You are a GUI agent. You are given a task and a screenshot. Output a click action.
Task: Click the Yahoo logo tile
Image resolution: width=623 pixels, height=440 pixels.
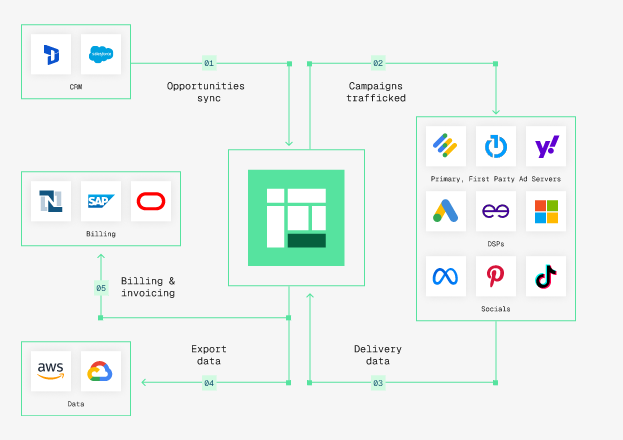click(x=546, y=146)
